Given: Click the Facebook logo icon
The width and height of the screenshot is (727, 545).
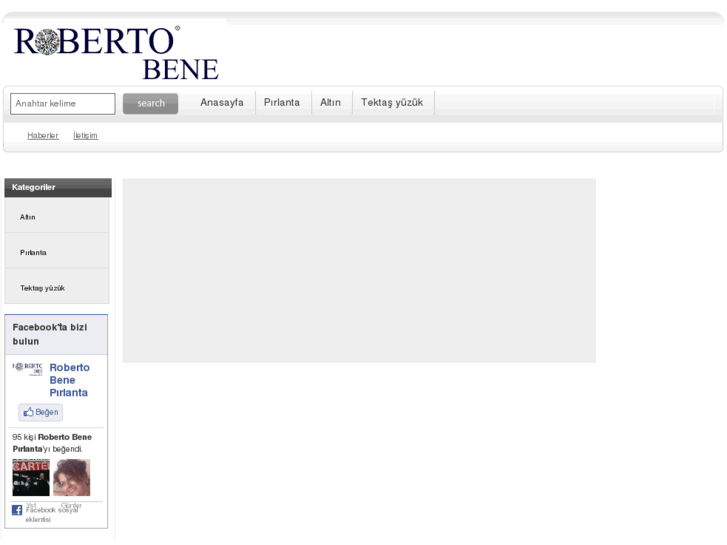Looking at the screenshot, I should pyautogui.click(x=17, y=510).
